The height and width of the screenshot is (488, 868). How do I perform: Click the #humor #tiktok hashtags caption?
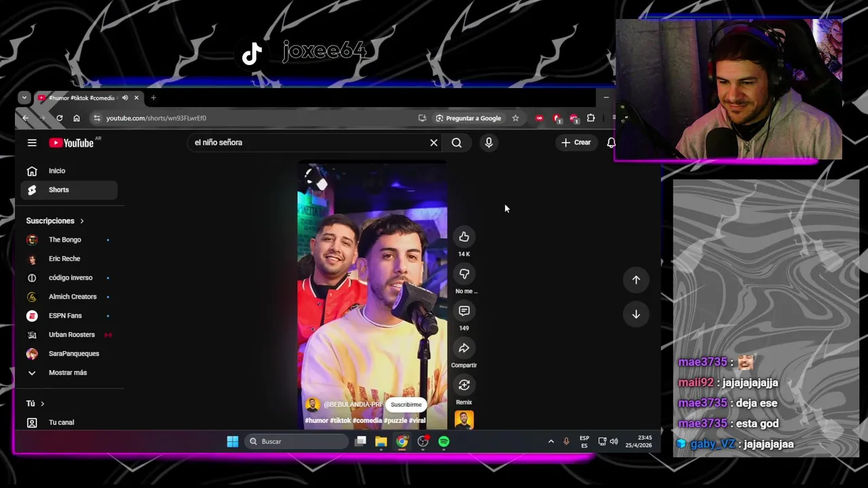point(366,421)
